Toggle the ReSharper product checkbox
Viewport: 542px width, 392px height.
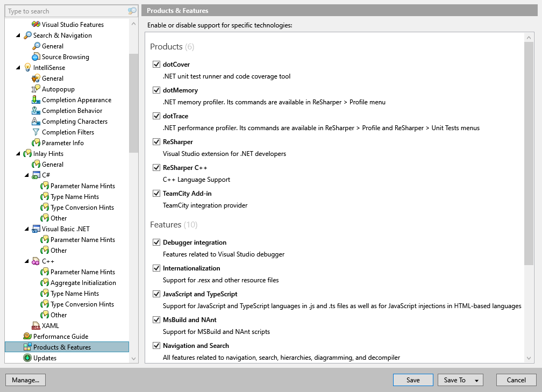[156, 142]
